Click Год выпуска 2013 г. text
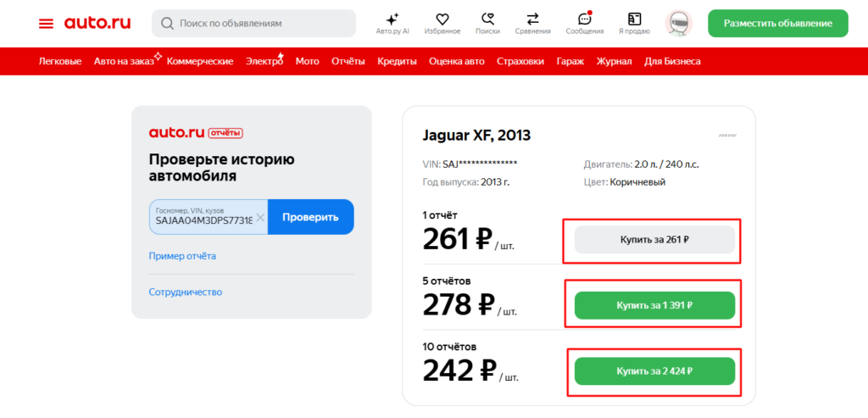This screenshot has width=868, height=418. (466, 182)
